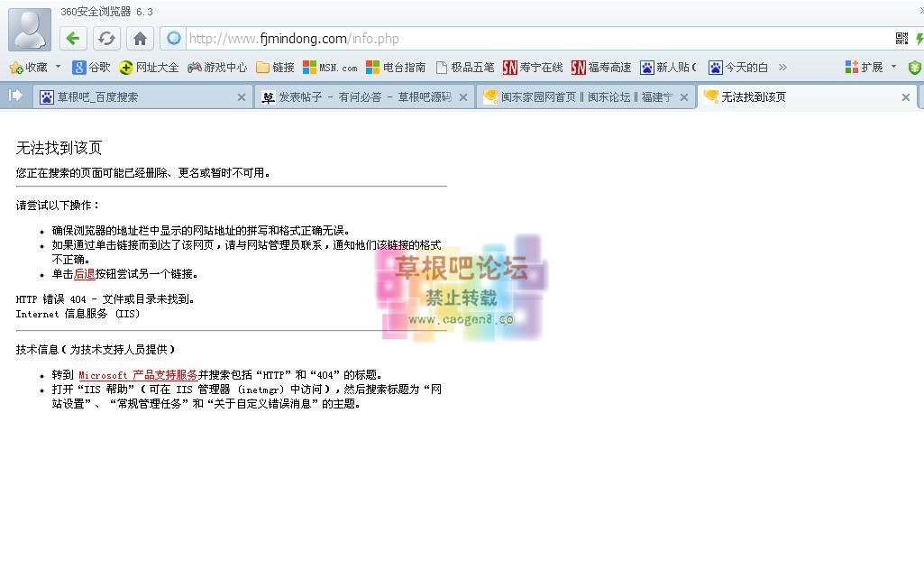Viewport: 924px width, 578px height.
Task: Refresh the current page
Action: (x=106, y=38)
